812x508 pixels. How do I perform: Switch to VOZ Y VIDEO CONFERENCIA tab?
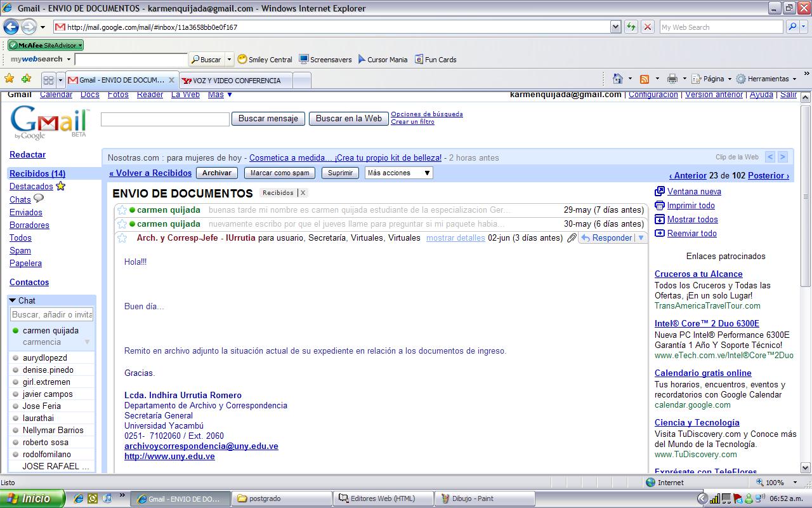pos(237,81)
